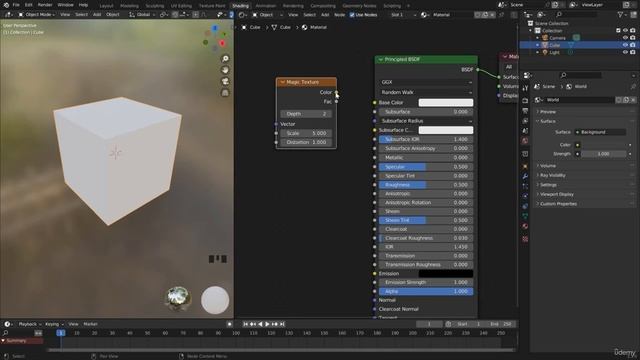Click the Alpha slider on Principled BSDF

click(x=426, y=291)
